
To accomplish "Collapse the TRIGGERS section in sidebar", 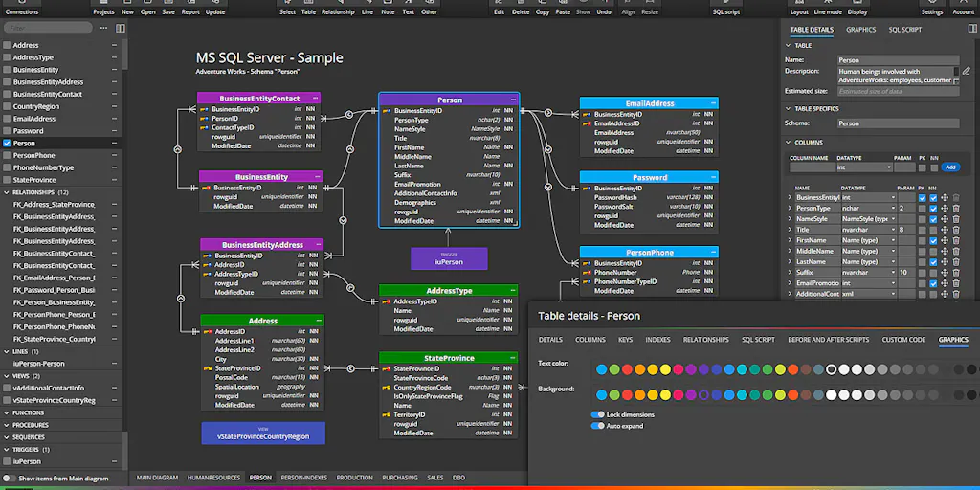I will click(7, 450).
